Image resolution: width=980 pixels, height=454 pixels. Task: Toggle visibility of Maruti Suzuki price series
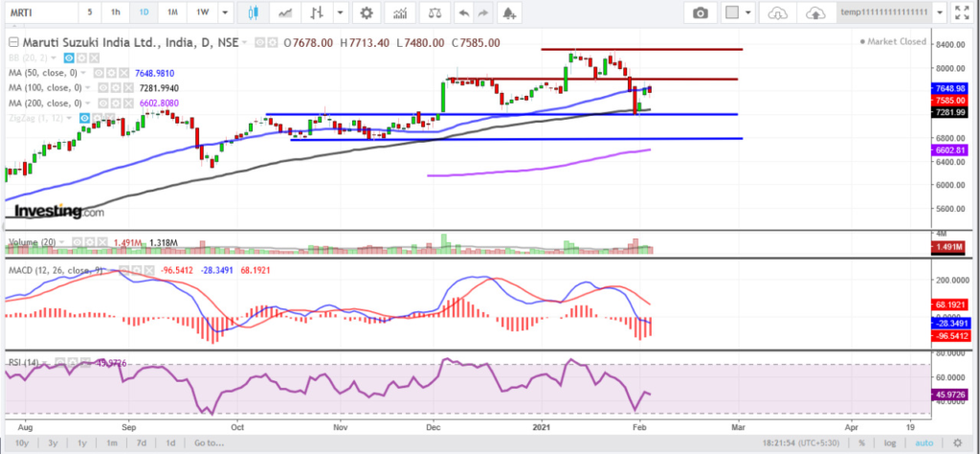pyautogui.click(x=260, y=42)
